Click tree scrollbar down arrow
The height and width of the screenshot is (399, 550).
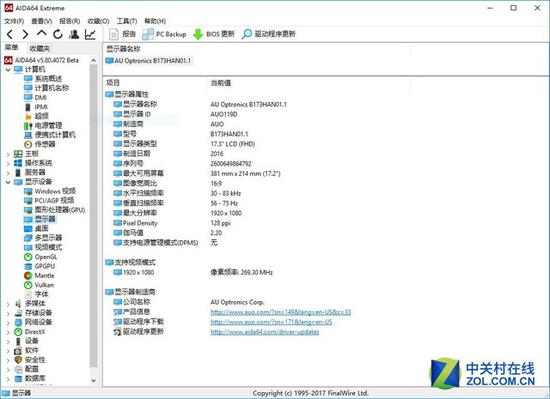click(93, 380)
